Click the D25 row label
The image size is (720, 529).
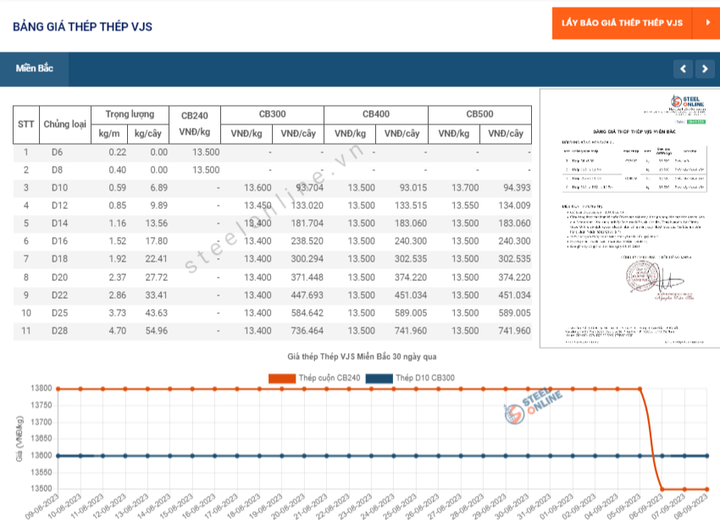click(59, 313)
